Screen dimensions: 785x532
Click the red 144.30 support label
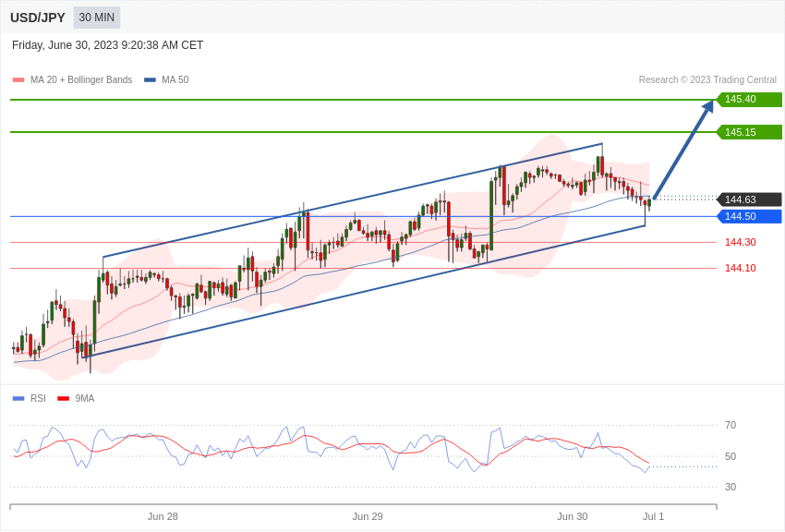tap(741, 242)
